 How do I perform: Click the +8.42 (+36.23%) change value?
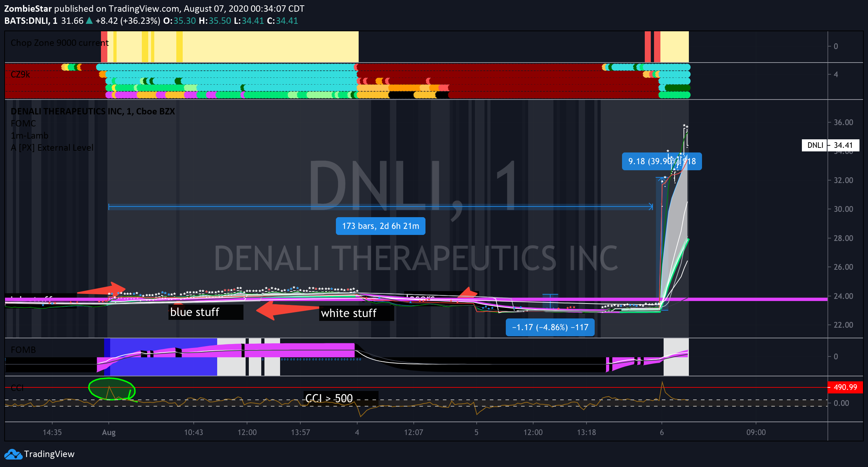tap(128, 21)
